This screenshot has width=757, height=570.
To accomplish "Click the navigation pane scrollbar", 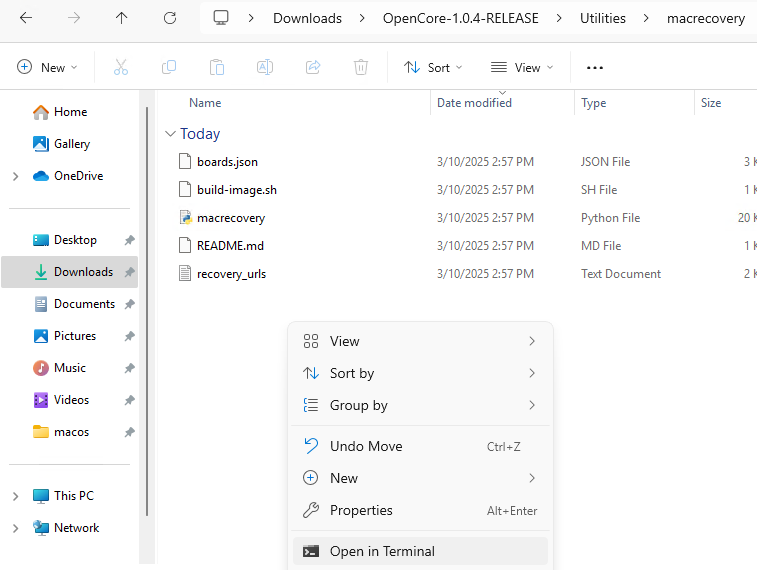I will click(147, 311).
